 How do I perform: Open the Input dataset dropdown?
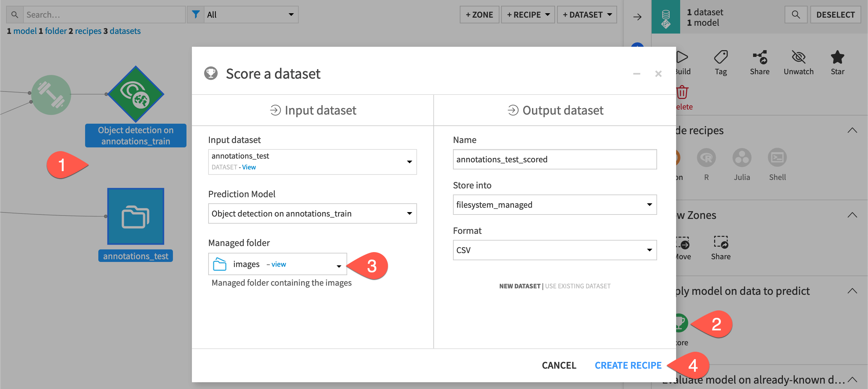(x=312, y=162)
